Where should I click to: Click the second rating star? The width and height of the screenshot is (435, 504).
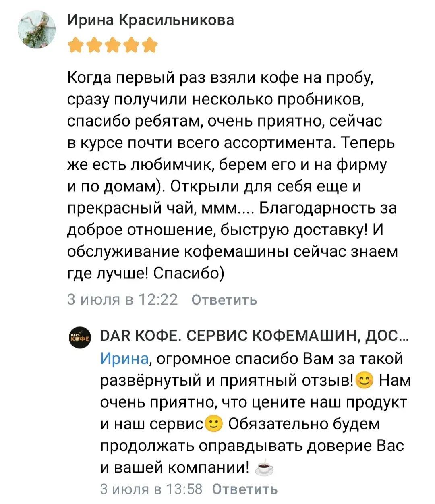[94, 46]
